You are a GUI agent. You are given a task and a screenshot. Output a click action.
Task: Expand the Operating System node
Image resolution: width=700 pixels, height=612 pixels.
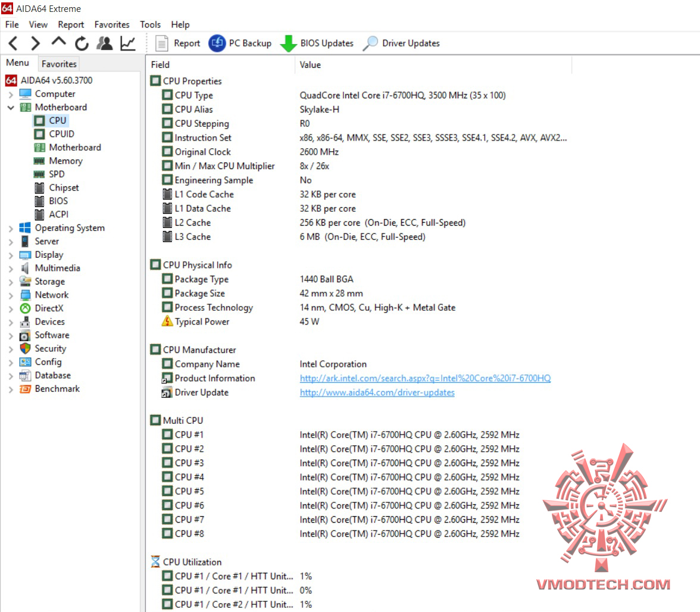coord(11,227)
